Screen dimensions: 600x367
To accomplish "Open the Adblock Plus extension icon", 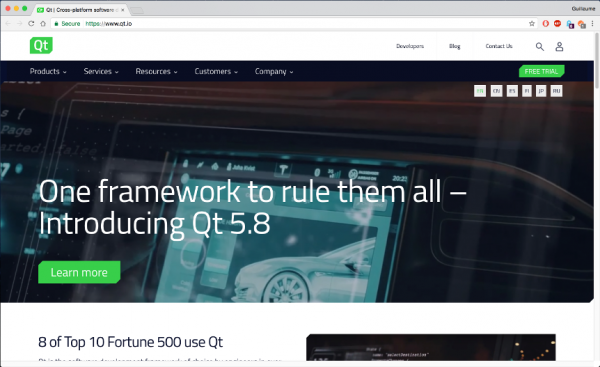I will tap(557, 24).
